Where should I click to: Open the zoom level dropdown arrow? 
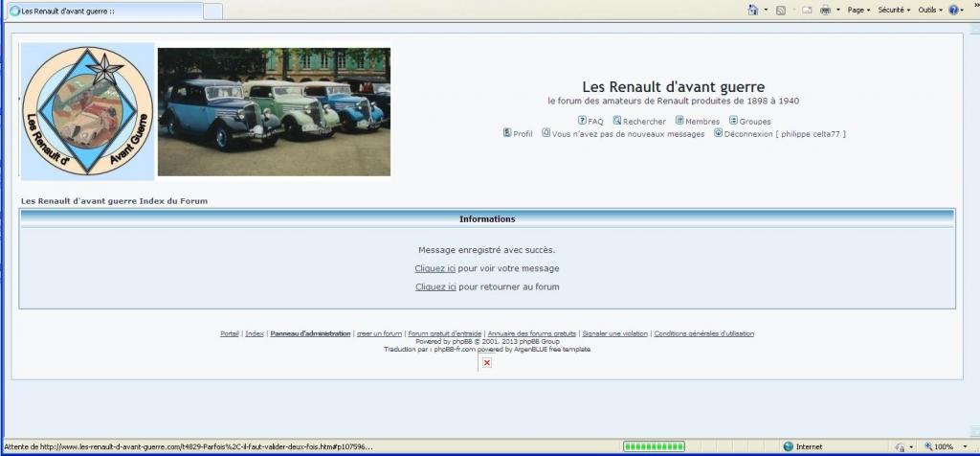click(x=966, y=446)
